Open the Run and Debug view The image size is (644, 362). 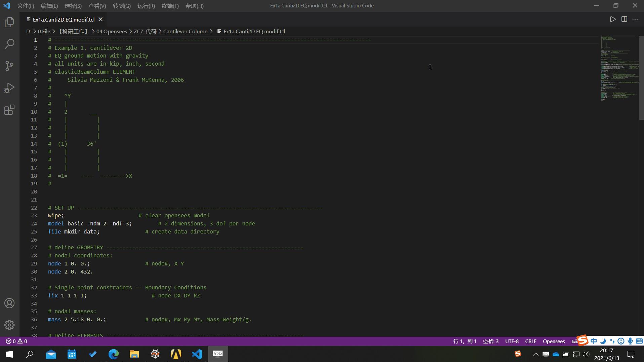click(x=9, y=88)
